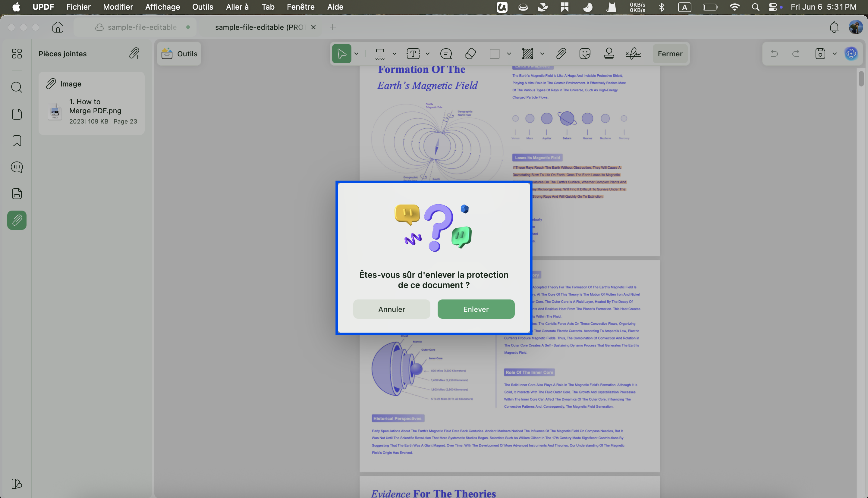Screen dimensions: 868x498
Task: Open the notifications bell
Action: coord(834,27)
